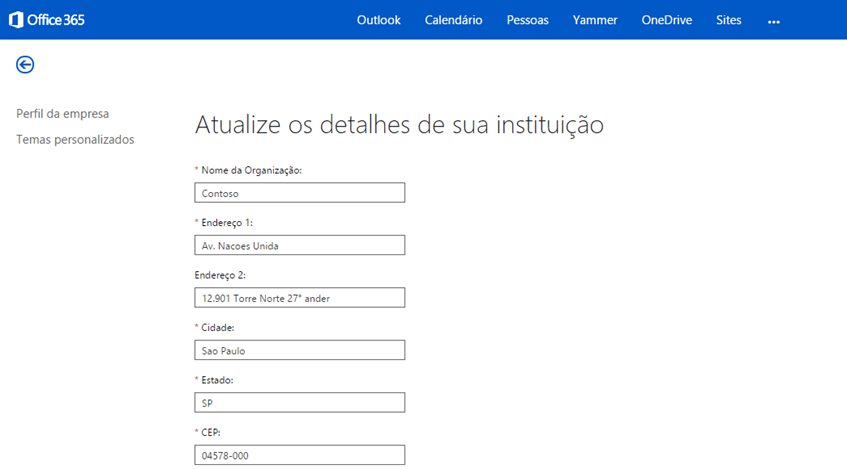
Task: Click the Endereço 2 label text
Action: click(220, 274)
